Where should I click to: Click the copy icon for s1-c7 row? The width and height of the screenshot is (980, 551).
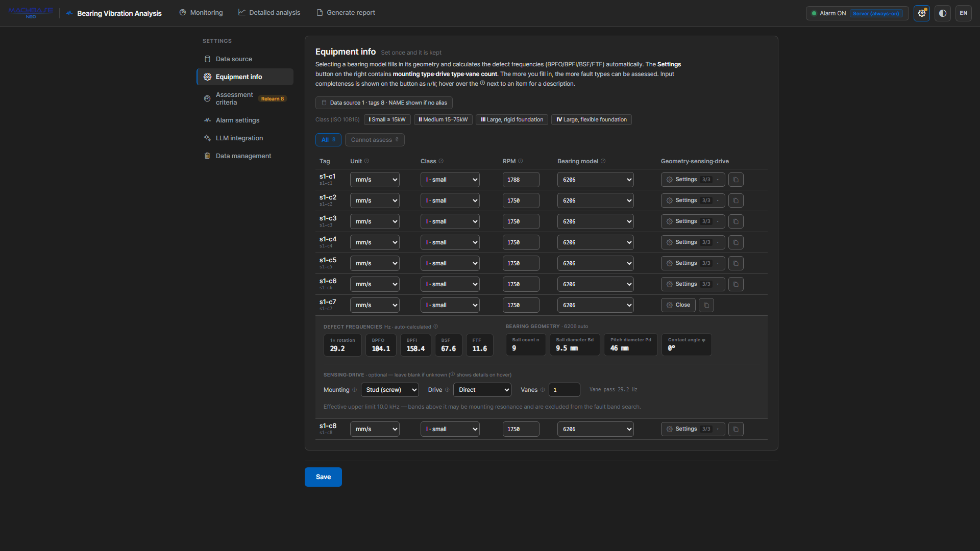click(706, 305)
